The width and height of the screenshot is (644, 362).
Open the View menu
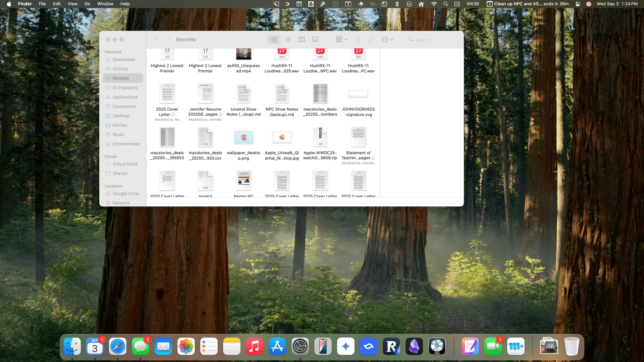[x=72, y=4]
